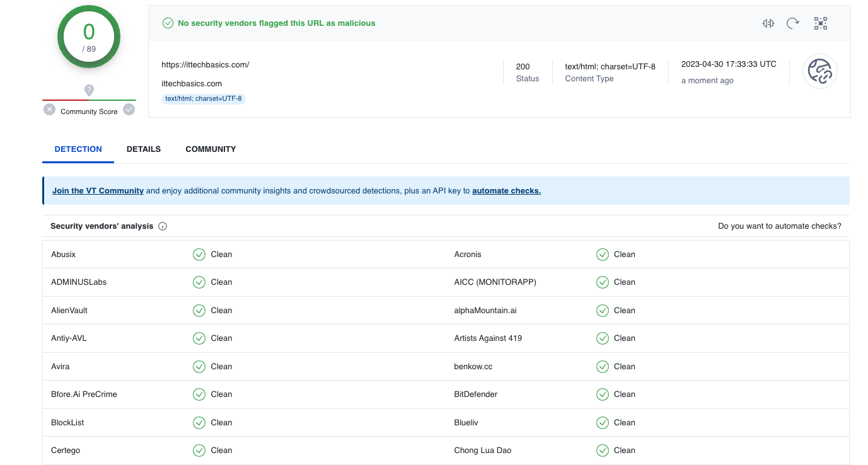Click the AlienVault vendor name

click(69, 311)
